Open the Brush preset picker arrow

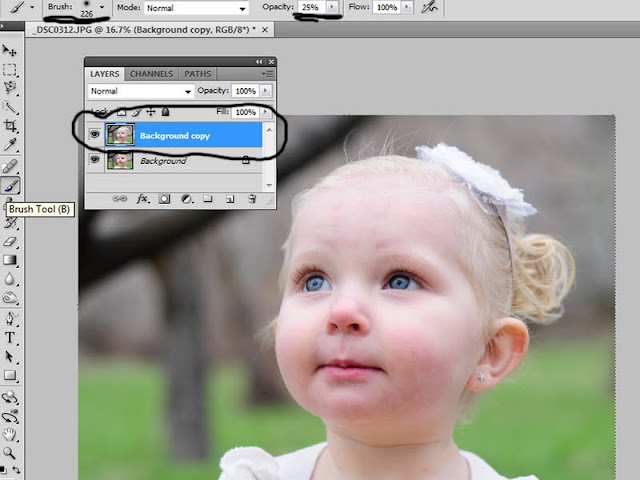tap(102, 7)
